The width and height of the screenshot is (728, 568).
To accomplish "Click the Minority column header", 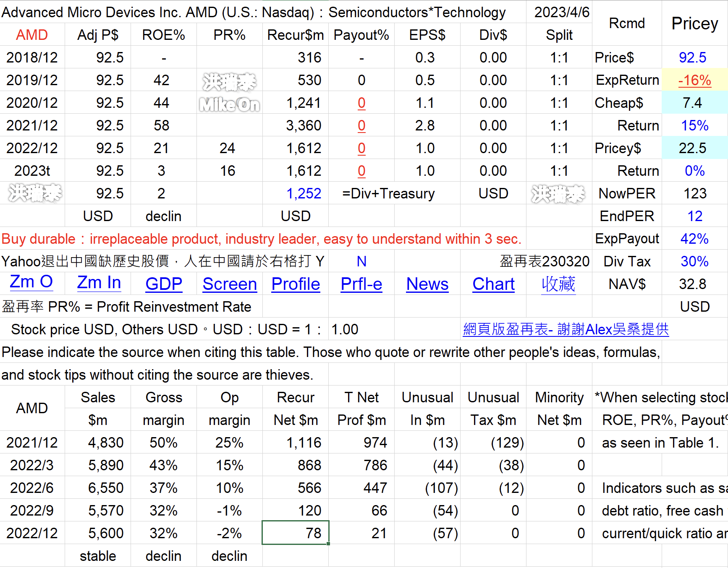I will [x=559, y=397].
